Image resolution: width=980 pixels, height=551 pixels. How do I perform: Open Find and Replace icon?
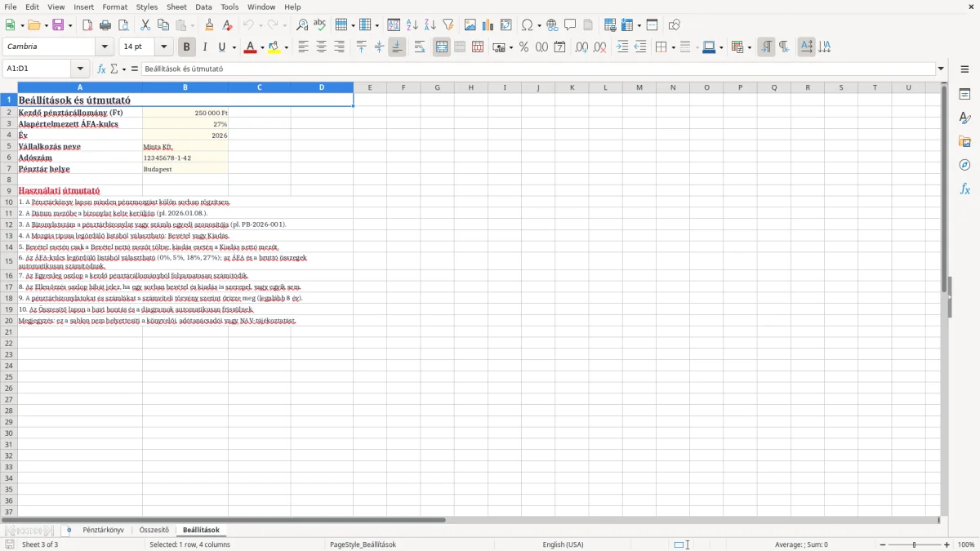302,25
